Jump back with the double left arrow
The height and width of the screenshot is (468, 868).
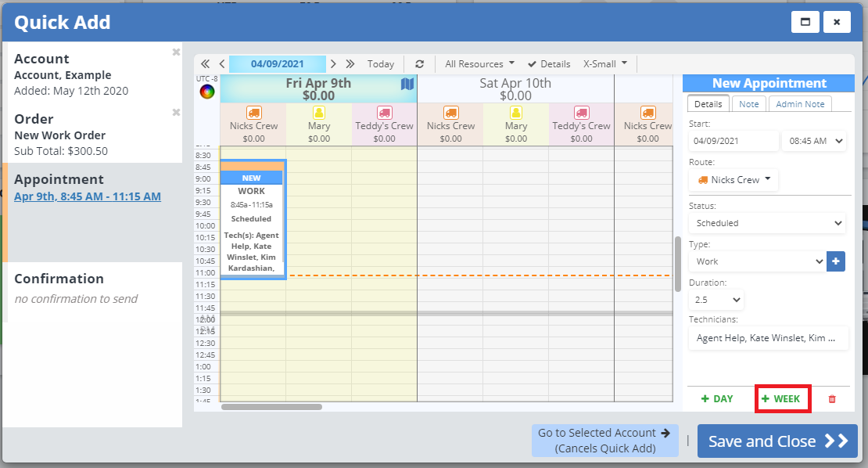[206, 64]
